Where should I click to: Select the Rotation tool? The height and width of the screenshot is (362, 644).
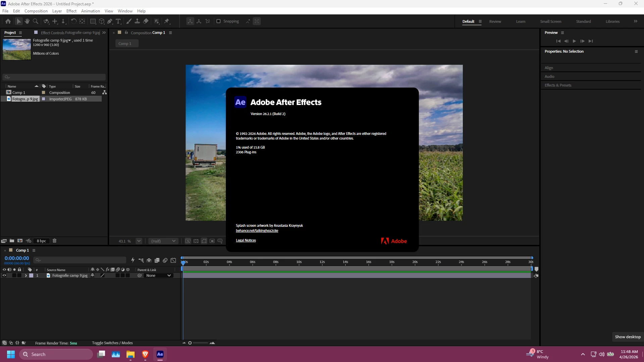pos(73,21)
